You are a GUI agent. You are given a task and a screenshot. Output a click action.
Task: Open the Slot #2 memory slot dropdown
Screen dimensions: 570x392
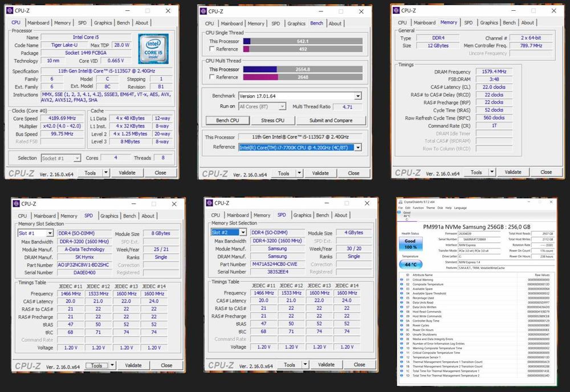[243, 232]
